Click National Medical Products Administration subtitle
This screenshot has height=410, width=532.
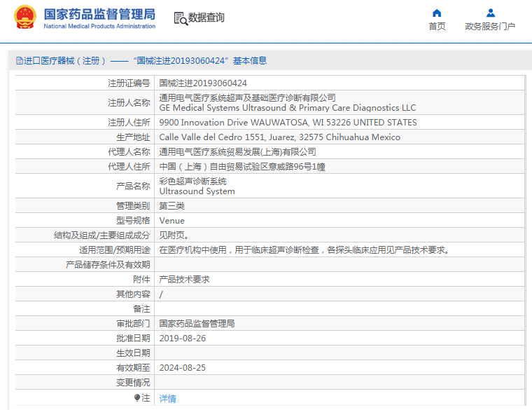tap(99, 26)
